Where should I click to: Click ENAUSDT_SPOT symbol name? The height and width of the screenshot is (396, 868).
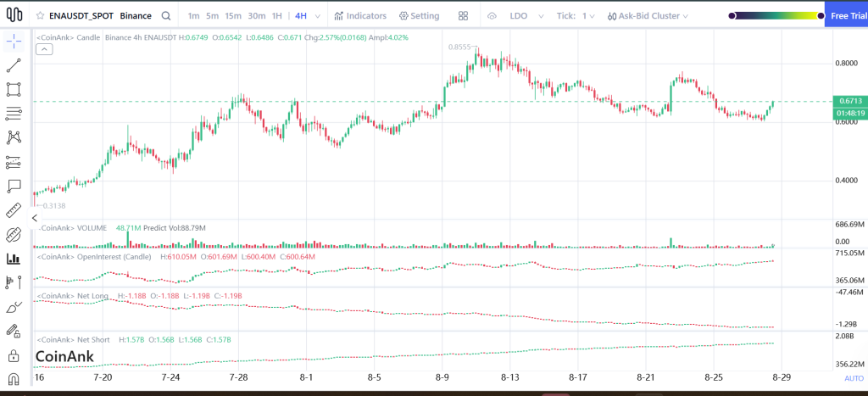tap(81, 15)
